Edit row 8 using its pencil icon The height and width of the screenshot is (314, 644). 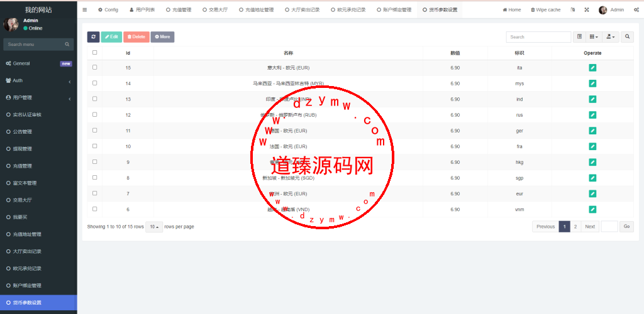pos(592,178)
